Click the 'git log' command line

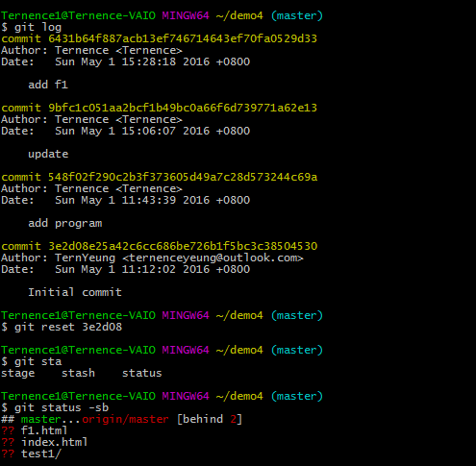(x=31, y=27)
